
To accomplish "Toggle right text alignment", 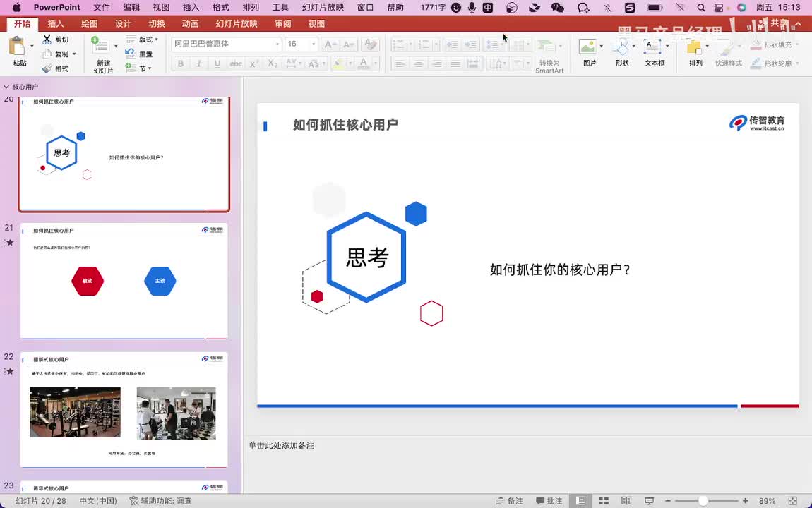I will point(437,64).
